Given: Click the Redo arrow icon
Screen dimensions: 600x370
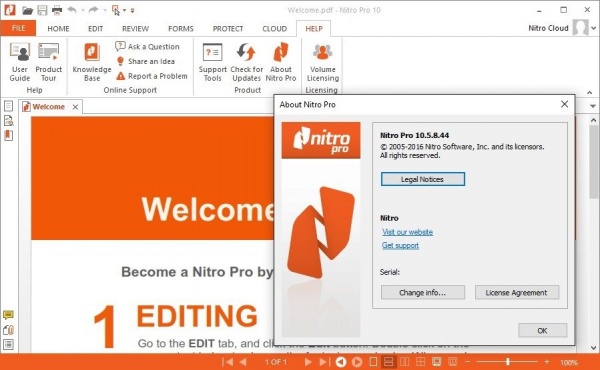Looking at the screenshot, I should coord(93,10).
